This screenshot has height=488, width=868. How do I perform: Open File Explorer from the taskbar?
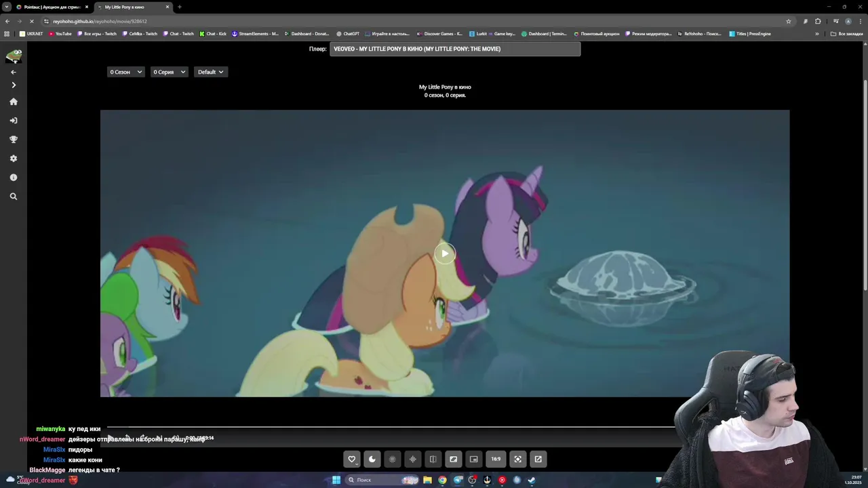point(427,480)
